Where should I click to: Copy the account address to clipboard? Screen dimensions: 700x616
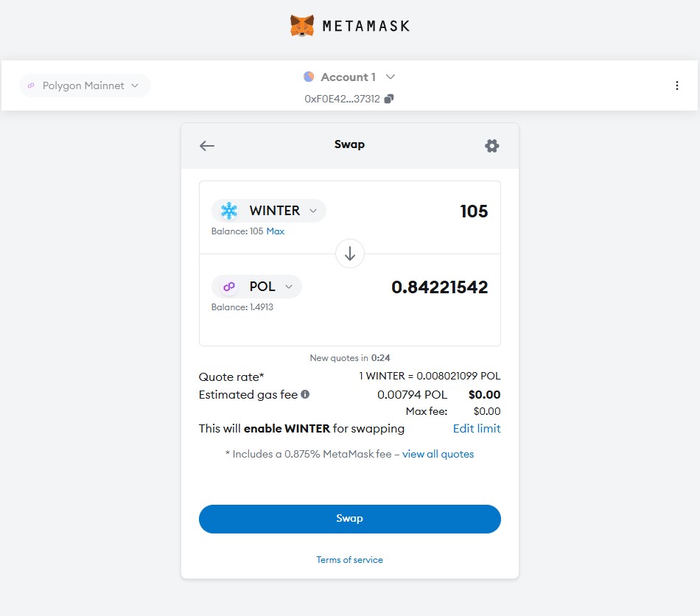coord(389,99)
